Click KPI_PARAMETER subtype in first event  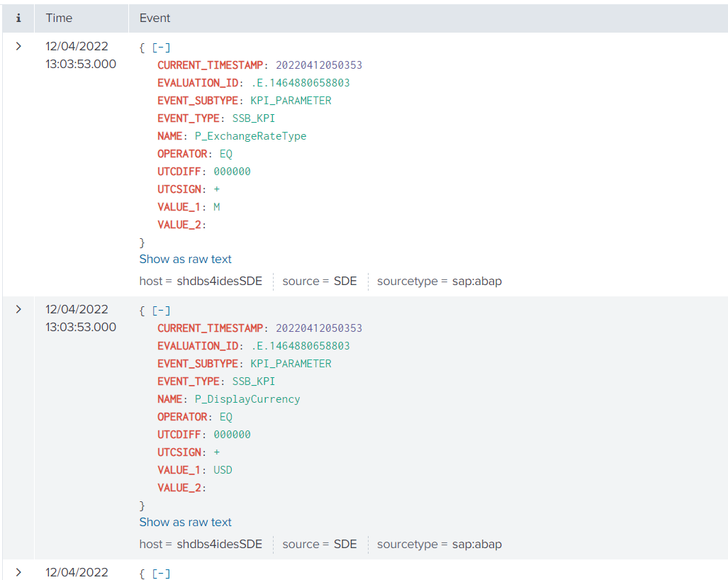pos(291,101)
